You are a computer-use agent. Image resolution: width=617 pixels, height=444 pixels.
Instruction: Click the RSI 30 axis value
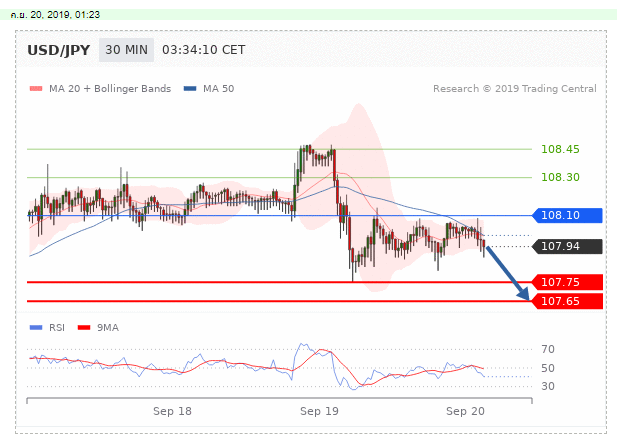[548, 386]
